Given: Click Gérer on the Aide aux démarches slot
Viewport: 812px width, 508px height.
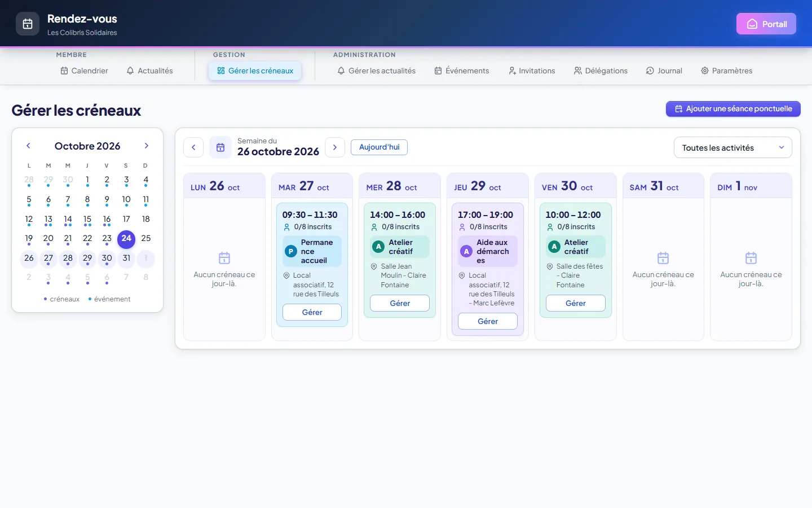Looking at the screenshot, I should pyautogui.click(x=488, y=321).
